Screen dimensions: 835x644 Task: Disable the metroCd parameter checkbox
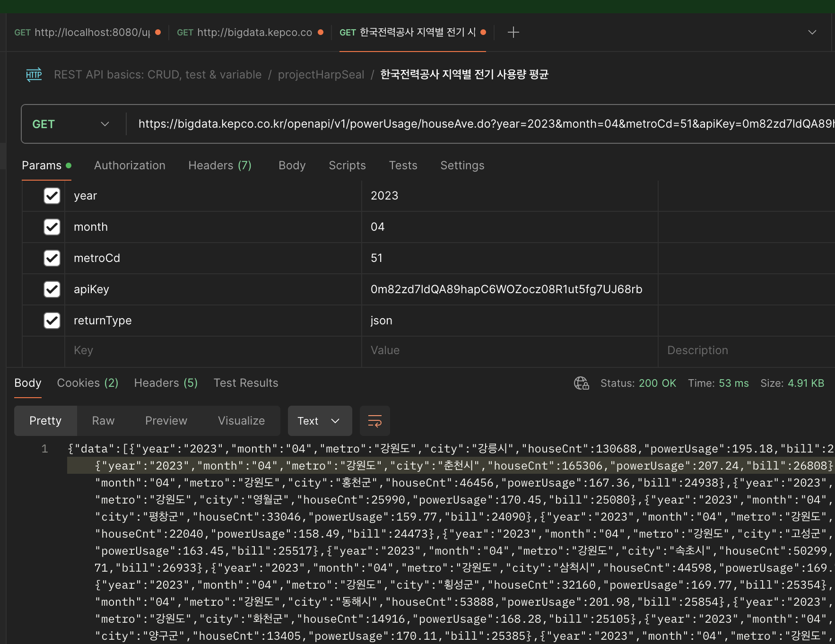52,258
